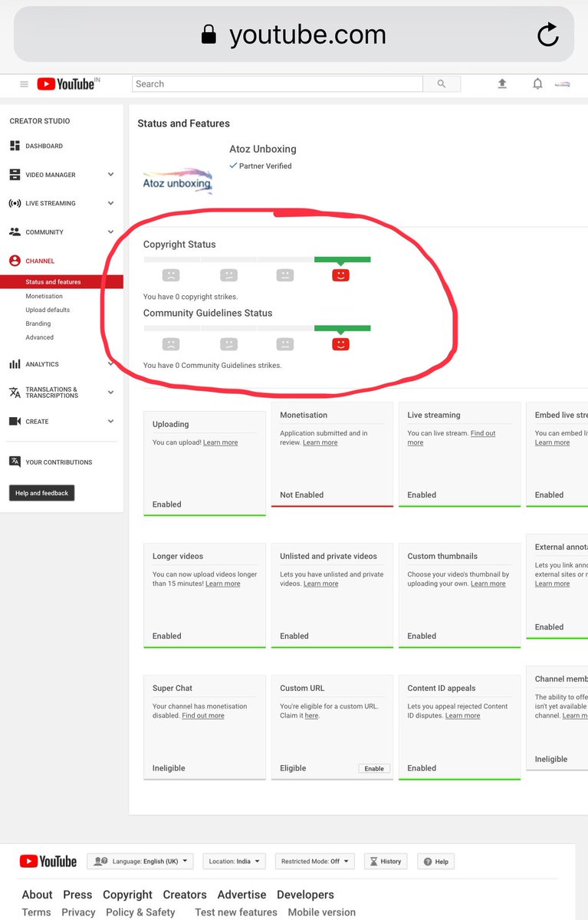Click the red happy face under Community Guidelines Status

pyautogui.click(x=341, y=344)
